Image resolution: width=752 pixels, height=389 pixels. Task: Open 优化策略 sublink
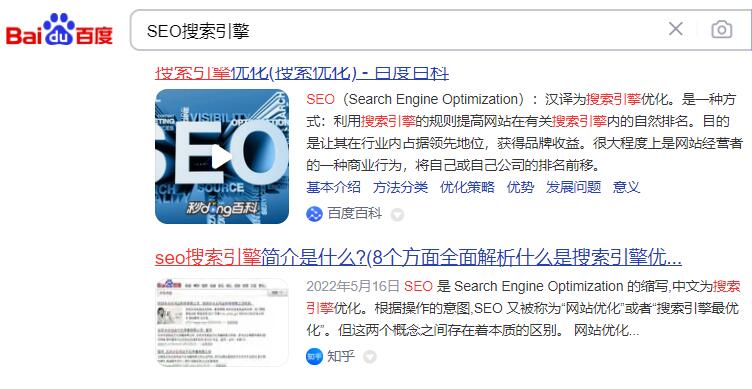[x=467, y=187]
